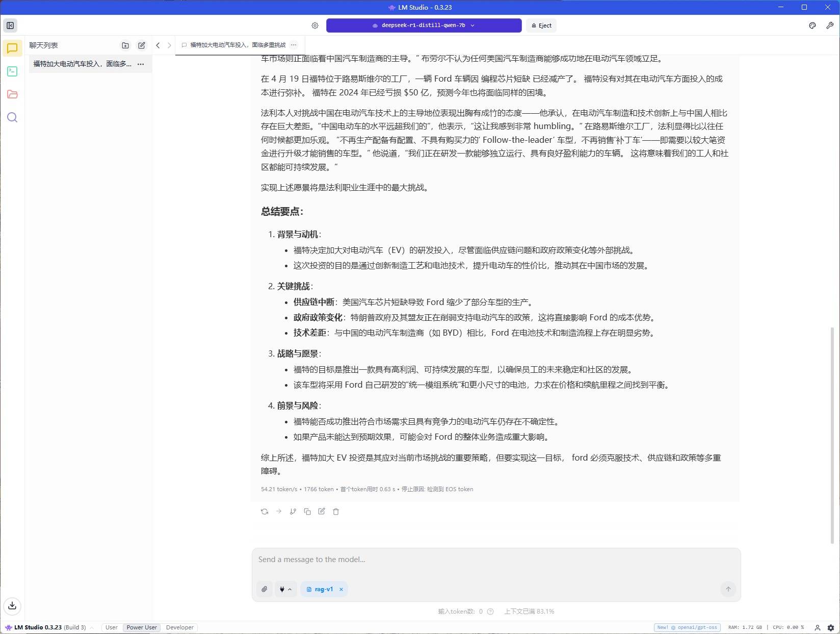The height and width of the screenshot is (634, 840).
Task: Click the new chat edit icon
Action: 142,45
